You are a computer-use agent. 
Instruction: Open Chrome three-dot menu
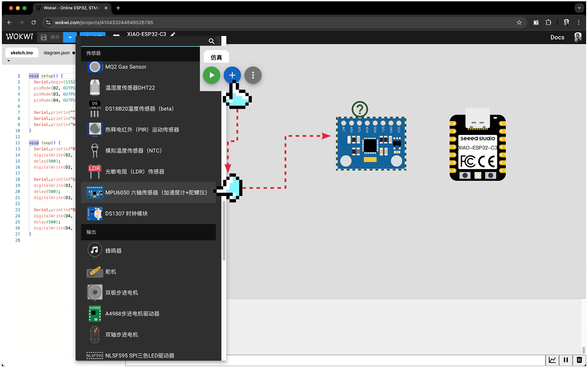click(579, 22)
